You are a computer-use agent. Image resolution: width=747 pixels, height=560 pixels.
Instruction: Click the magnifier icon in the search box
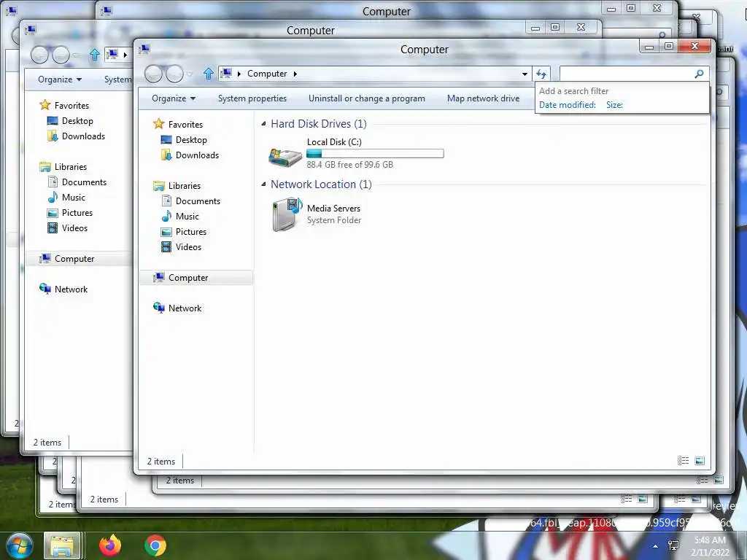(x=699, y=74)
